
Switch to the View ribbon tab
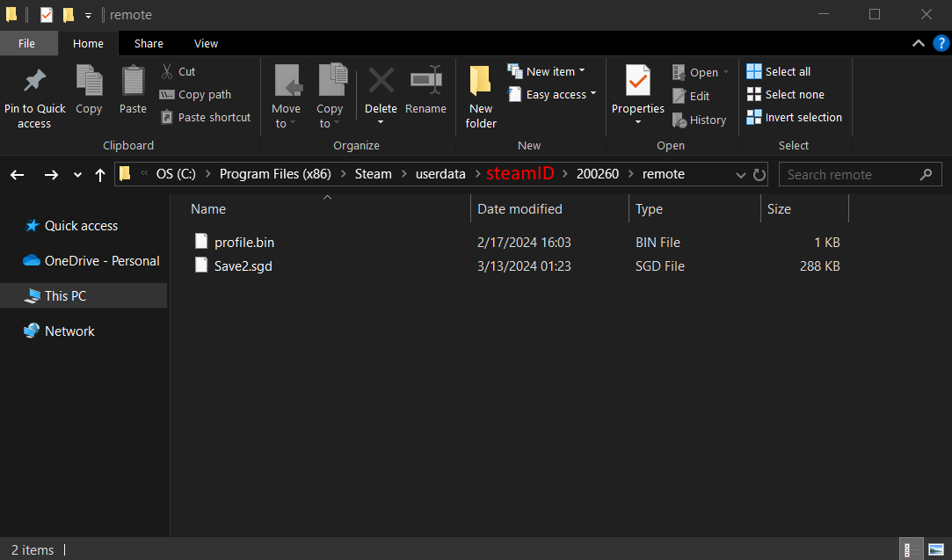pyautogui.click(x=206, y=44)
